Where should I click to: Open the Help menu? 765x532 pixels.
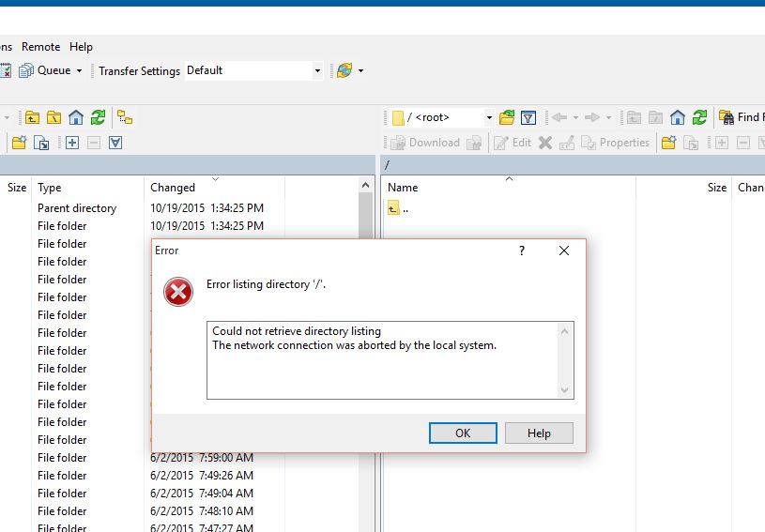pos(82,47)
